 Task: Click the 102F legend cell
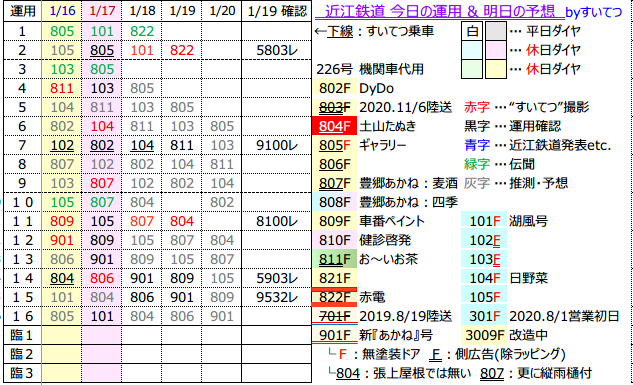484,240
